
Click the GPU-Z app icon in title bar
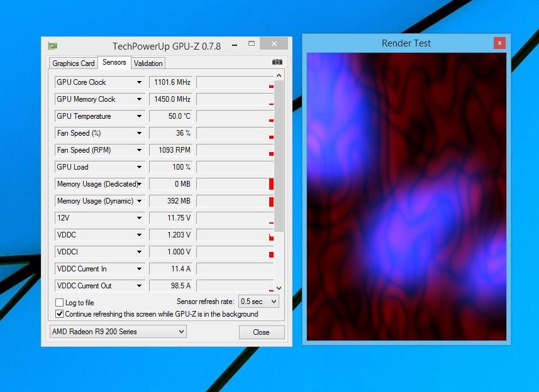pyautogui.click(x=52, y=46)
